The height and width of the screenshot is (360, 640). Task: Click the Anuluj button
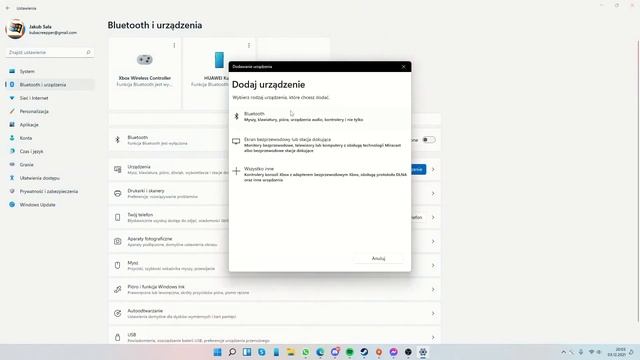[378, 258]
